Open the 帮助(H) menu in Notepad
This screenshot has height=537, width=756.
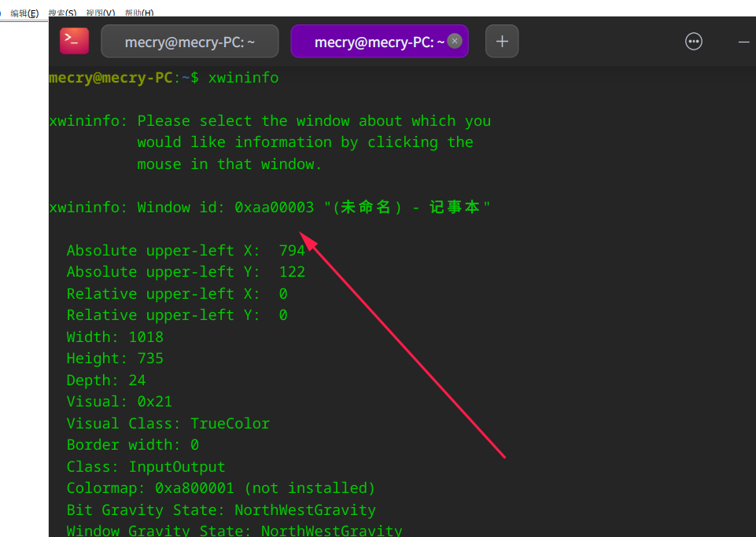pyautogui.click(x=139, y=13)
